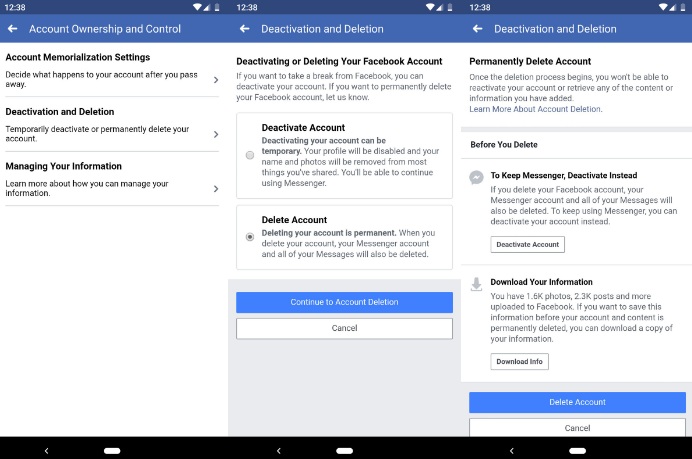
Task: Tap Wi-Fi status icon on left screen
Action: click(x=197, y=7)
